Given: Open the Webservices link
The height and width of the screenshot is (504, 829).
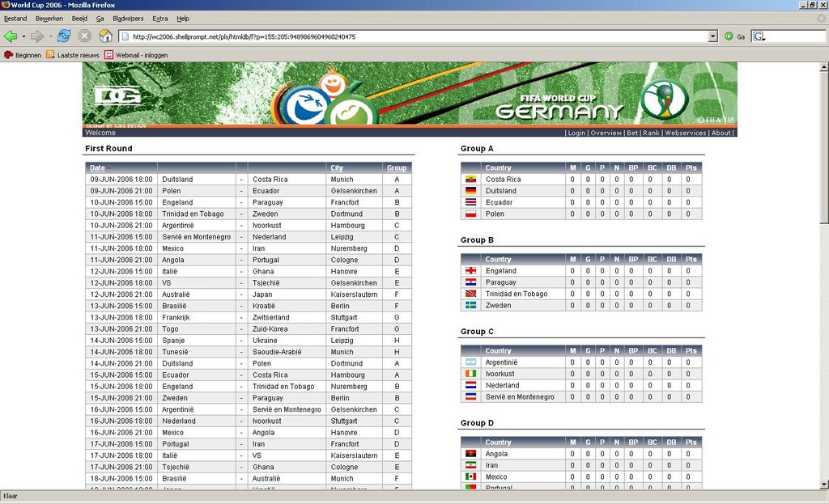Looking at the screenshot, I should tap(685, 133).
